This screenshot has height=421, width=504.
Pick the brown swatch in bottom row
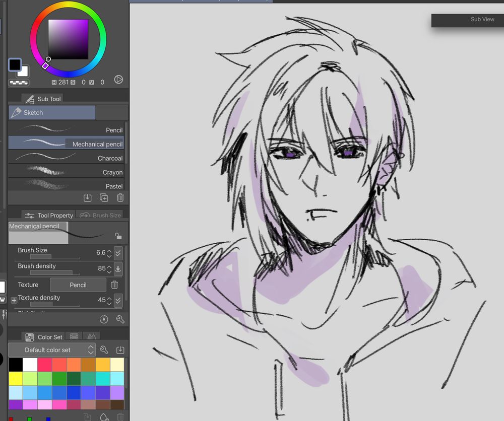pos(103,404)
